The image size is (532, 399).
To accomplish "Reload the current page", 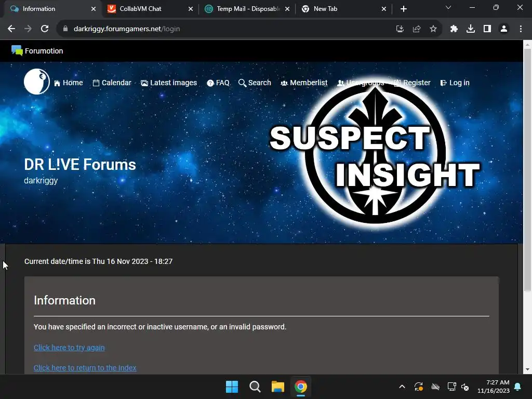I will pos(45,29).
